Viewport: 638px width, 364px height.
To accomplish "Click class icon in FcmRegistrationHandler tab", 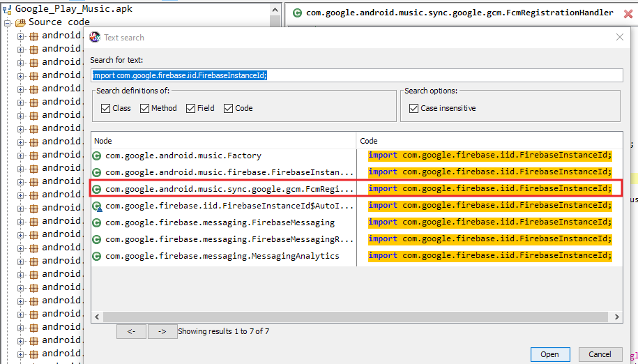I will (298, 13).
